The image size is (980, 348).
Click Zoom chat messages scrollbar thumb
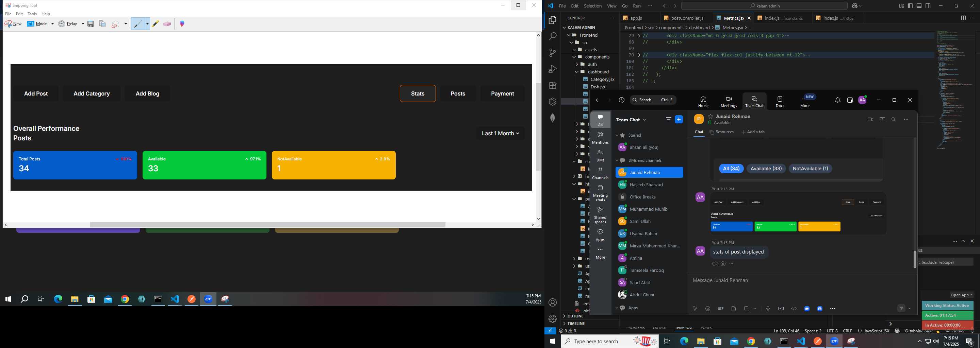[915, 260]
